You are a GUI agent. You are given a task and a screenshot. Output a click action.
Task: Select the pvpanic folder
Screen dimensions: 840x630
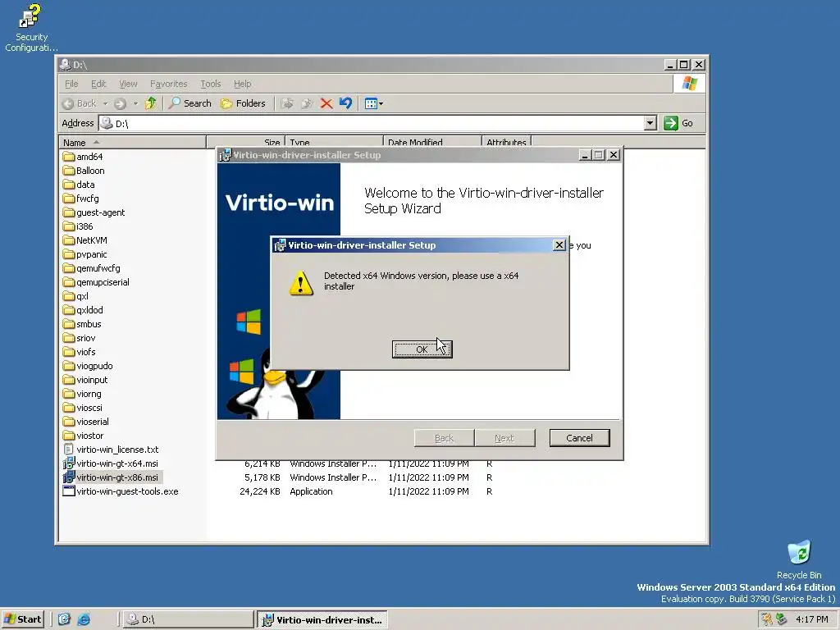tap(85, 254)
